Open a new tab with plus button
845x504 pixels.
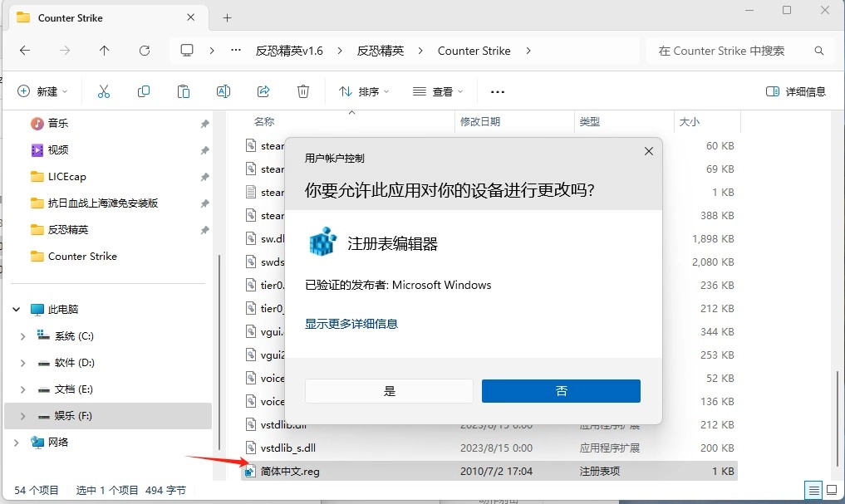click(x=227, y=17)
